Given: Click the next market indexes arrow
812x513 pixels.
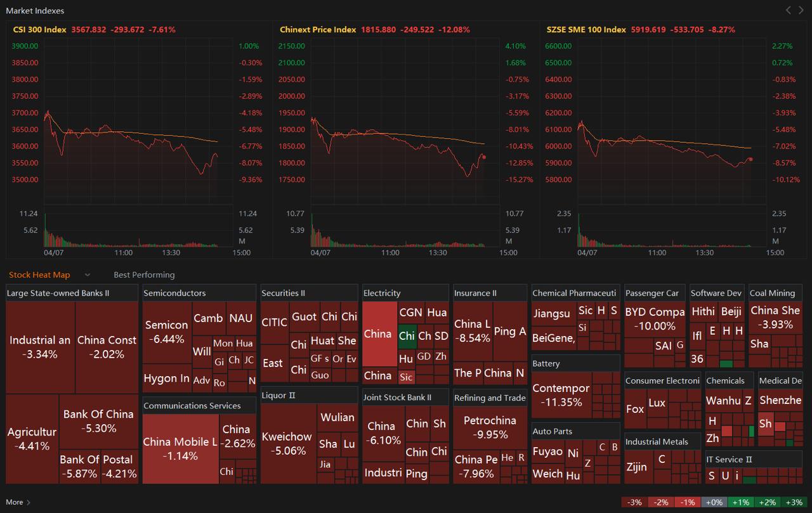Looking at the screenshot, I should pyautogui.click(x=801, y=10).
